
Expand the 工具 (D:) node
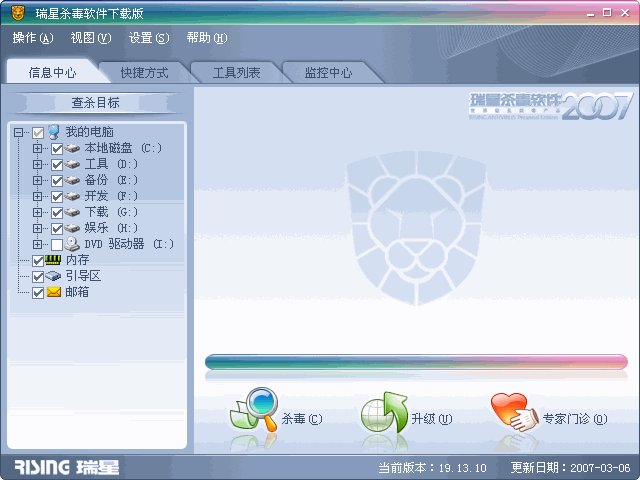point(38,164)
